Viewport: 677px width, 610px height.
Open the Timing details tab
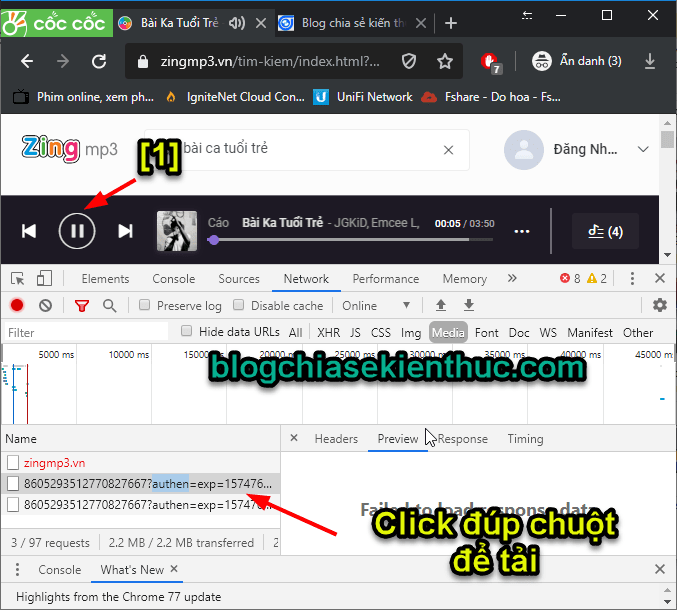(525, 439)
